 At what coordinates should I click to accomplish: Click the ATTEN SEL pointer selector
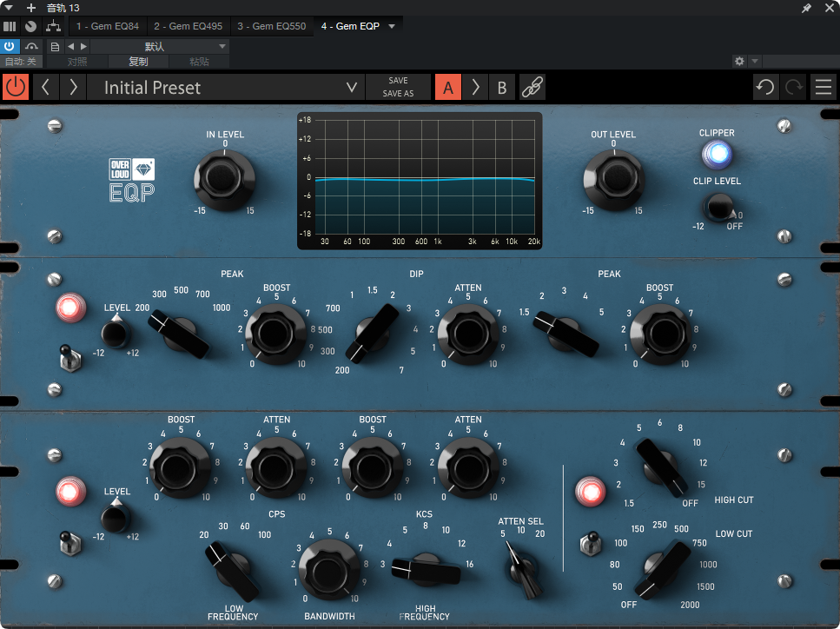tap(524, 571)
